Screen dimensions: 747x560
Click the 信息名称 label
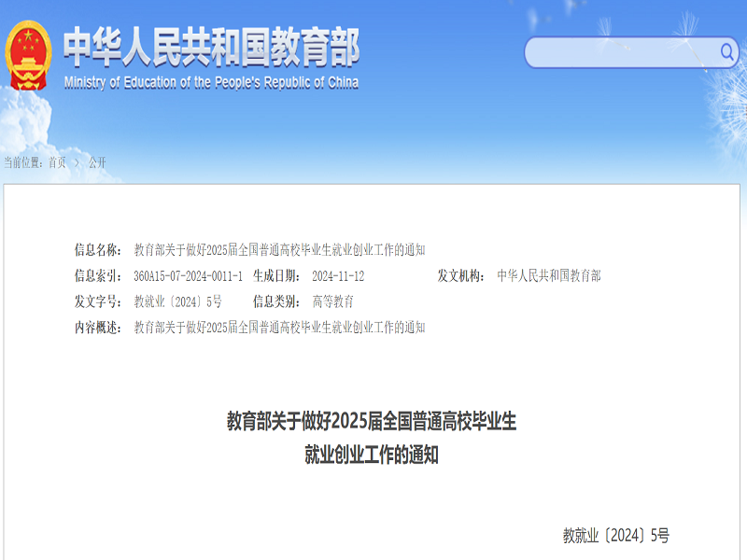[x=98, y=249]
